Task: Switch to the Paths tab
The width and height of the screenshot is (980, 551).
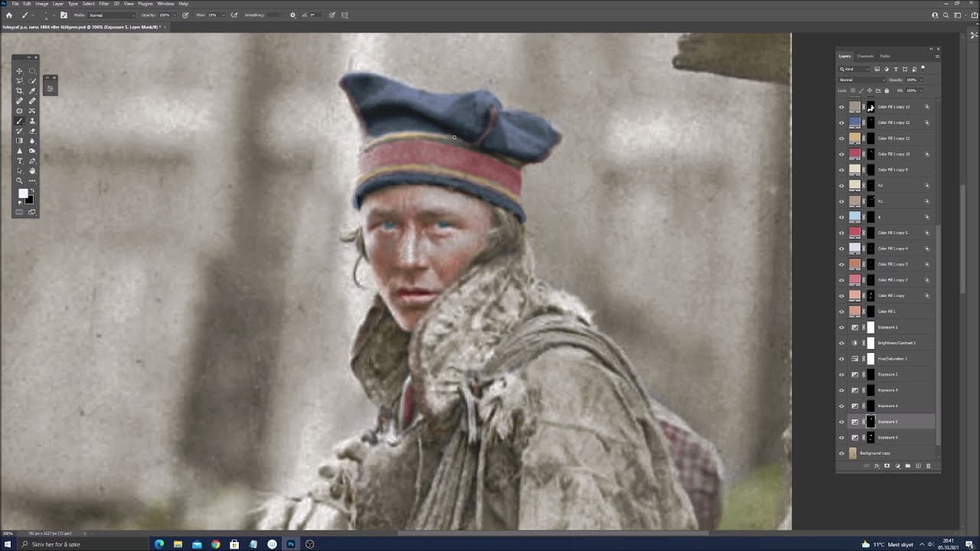Action: (885, 57)
